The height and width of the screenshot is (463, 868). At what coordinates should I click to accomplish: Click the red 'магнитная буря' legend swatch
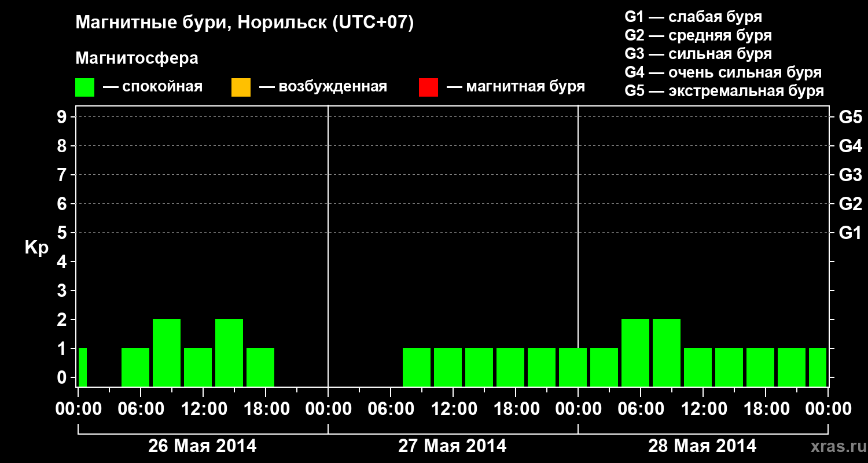tap(428, 87)
